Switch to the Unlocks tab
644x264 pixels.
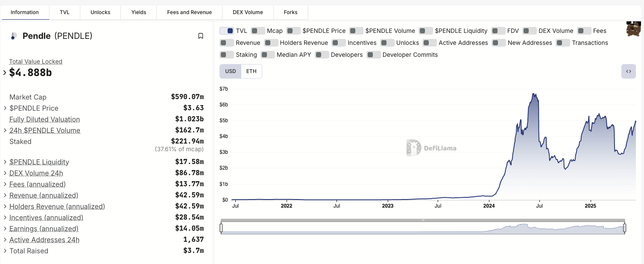(x=100, y=12)
